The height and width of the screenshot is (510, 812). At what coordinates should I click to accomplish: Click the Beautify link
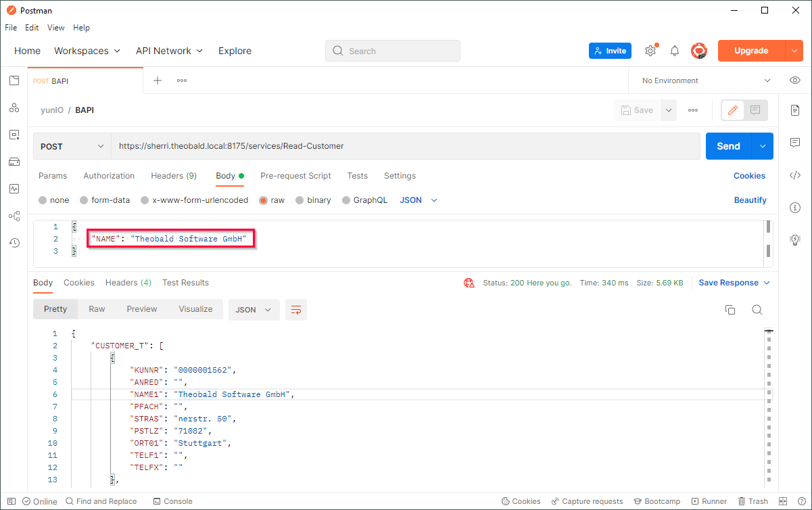[x=750, y=200]
